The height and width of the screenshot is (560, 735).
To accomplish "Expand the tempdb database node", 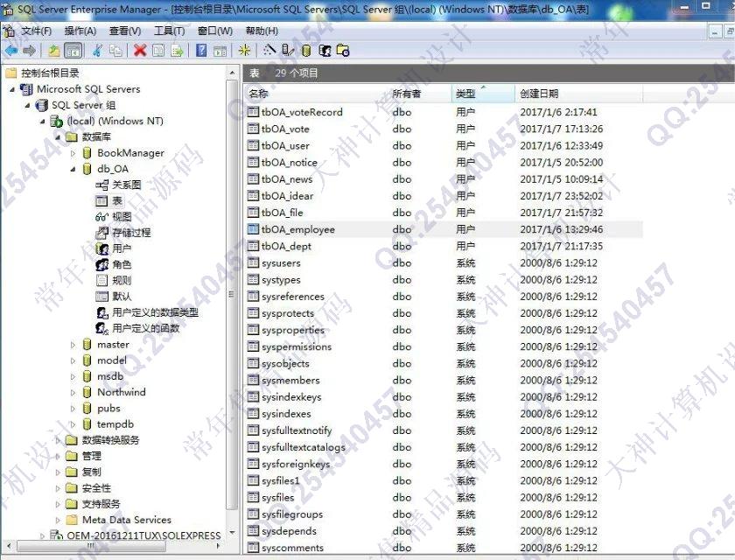I will (73, 424).
